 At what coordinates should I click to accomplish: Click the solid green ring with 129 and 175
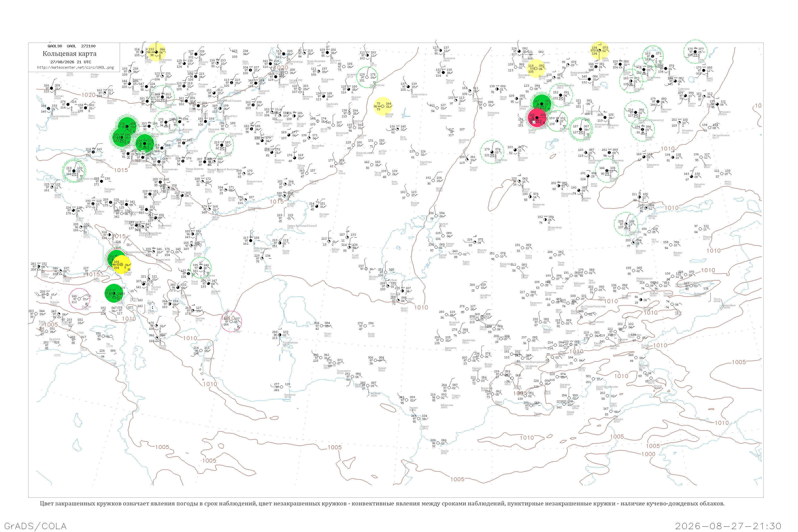[x=367, y=77]
